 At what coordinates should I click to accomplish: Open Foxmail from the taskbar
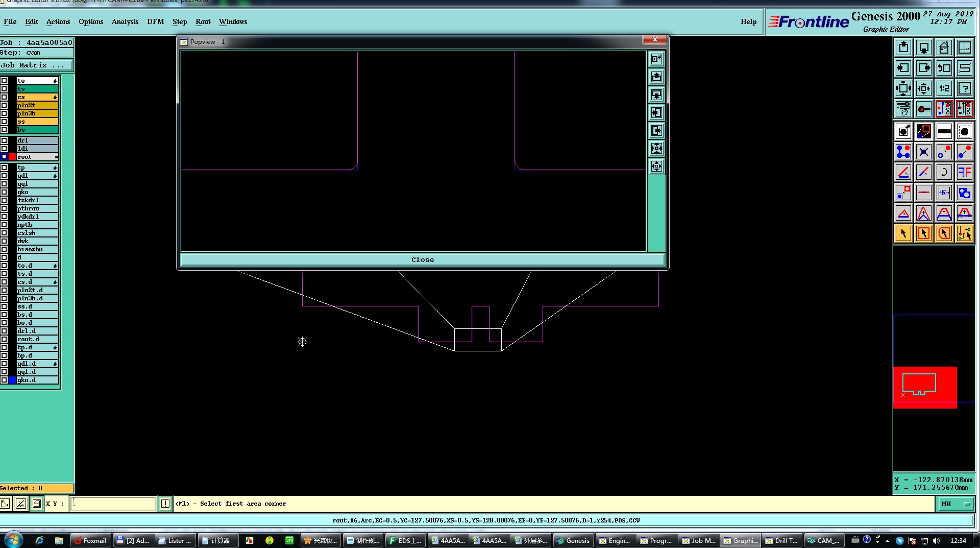click(90, 540)
